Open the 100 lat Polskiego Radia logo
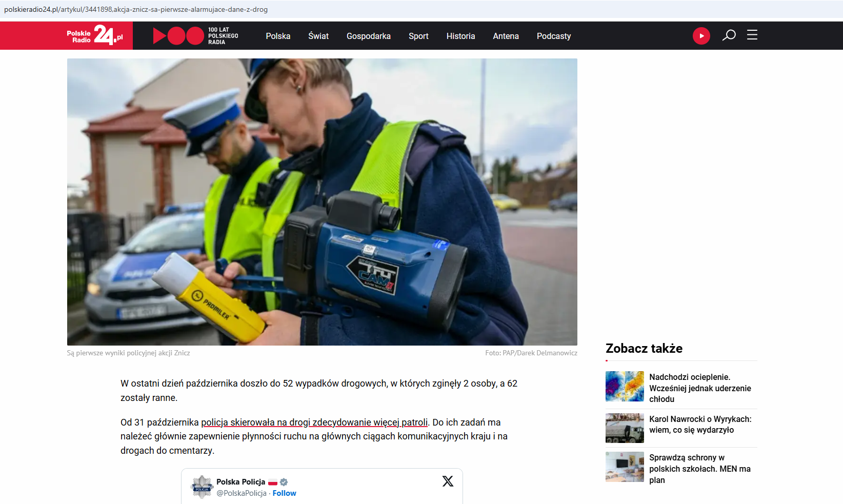 (x=196, y=36)
